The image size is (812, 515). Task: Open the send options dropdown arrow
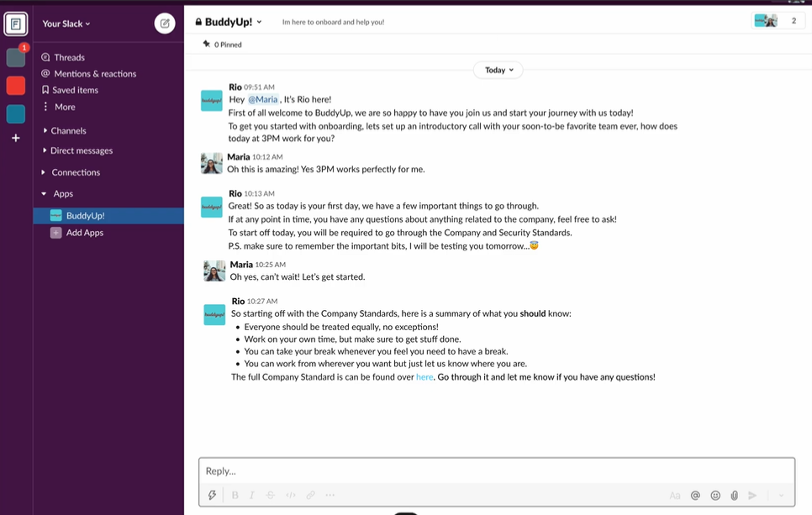tap(781, 496)
